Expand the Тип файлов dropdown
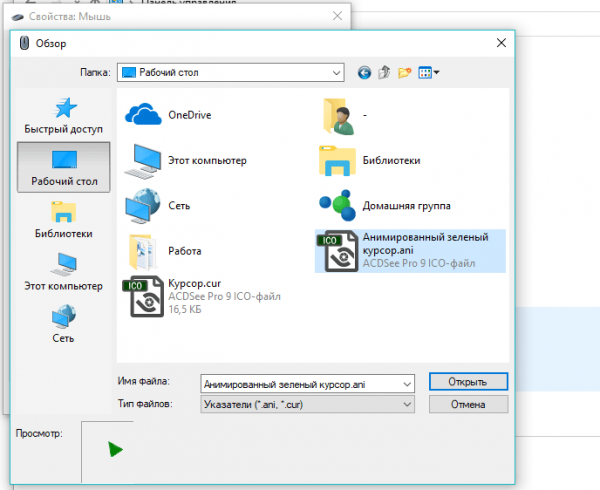 pos(407,404)
